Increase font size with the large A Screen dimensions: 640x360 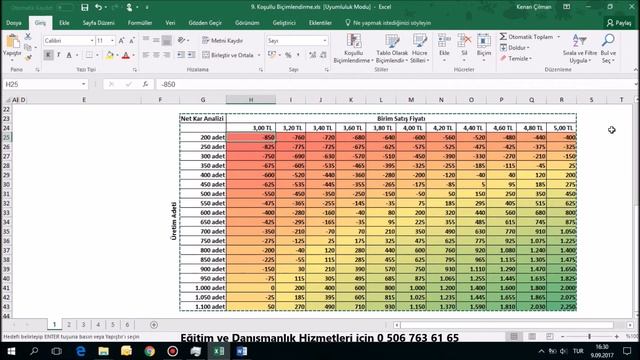click(x=121, y=40)
